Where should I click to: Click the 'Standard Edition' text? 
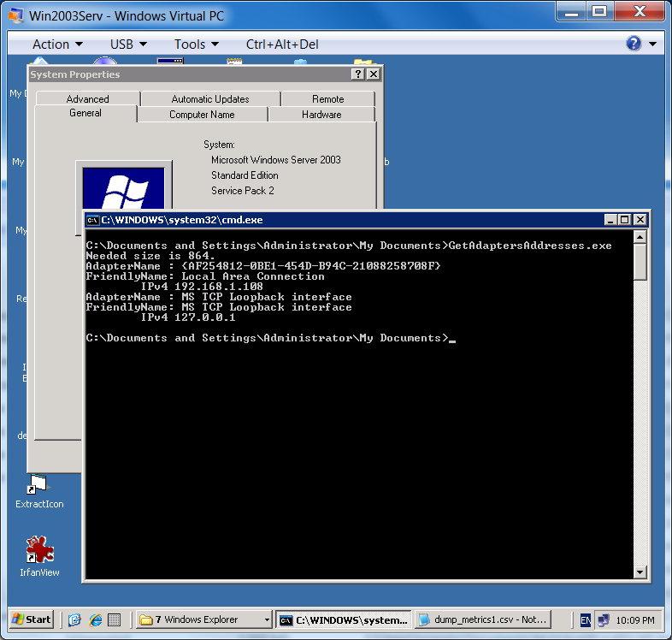245,175
